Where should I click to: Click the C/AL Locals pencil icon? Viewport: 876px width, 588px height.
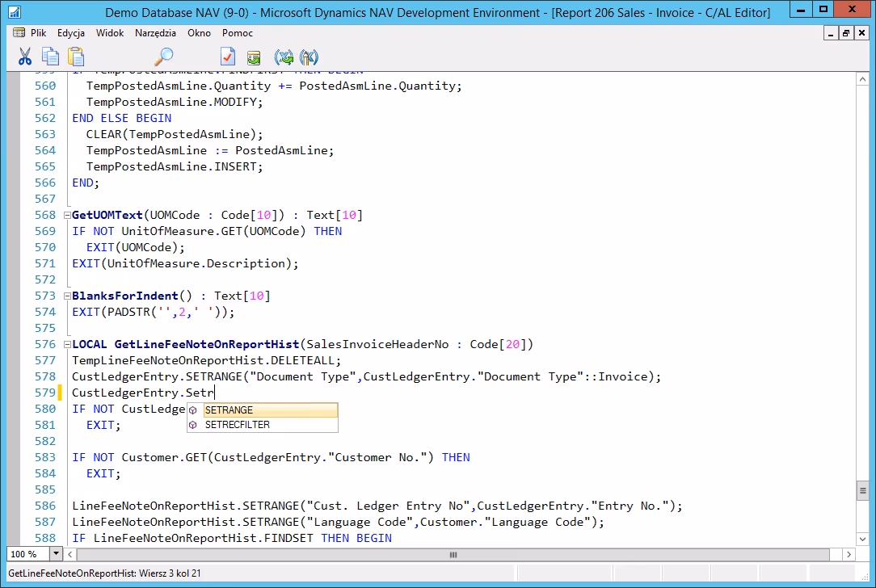(309, 57)
